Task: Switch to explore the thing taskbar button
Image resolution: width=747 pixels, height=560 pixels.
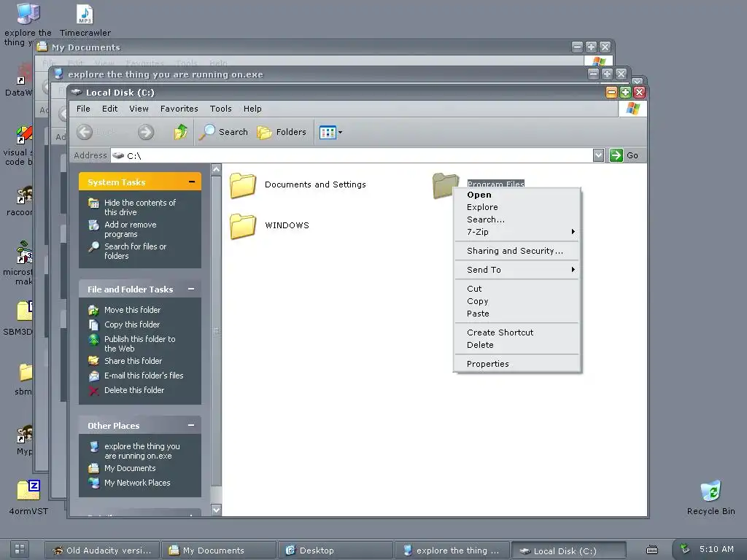Action: tap(452, 551)
